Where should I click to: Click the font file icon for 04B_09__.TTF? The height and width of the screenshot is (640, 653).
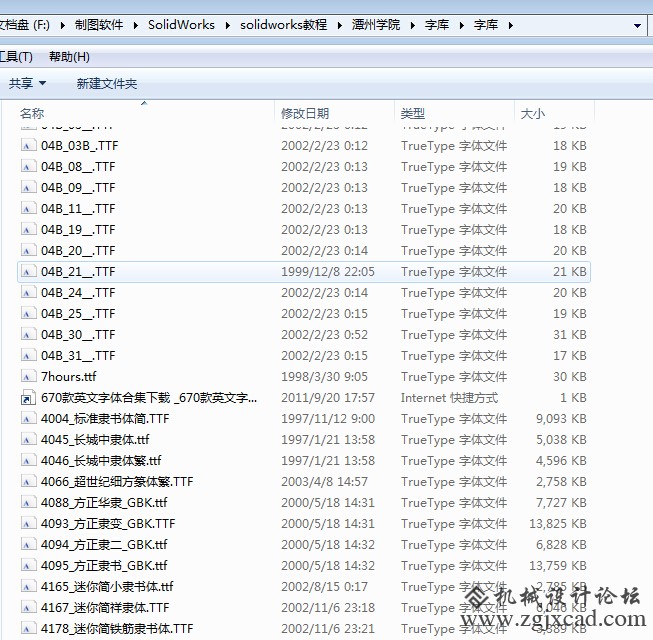tap(28, 187)
